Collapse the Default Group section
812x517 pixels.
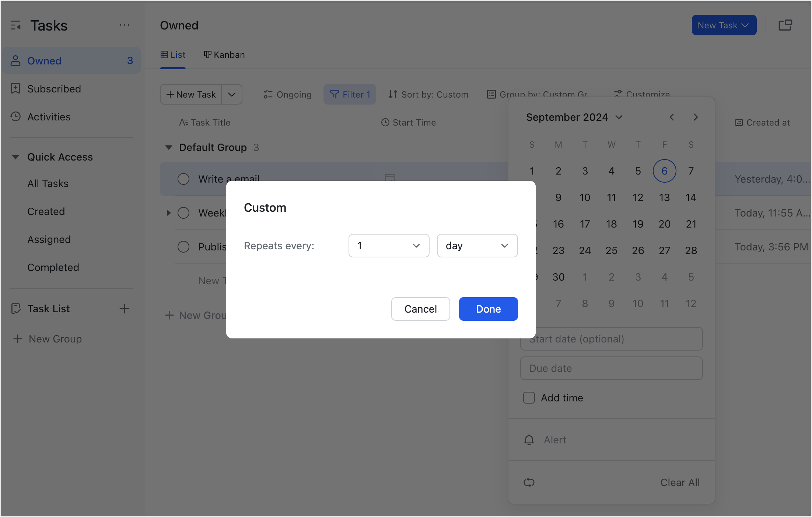coord(168,147)
